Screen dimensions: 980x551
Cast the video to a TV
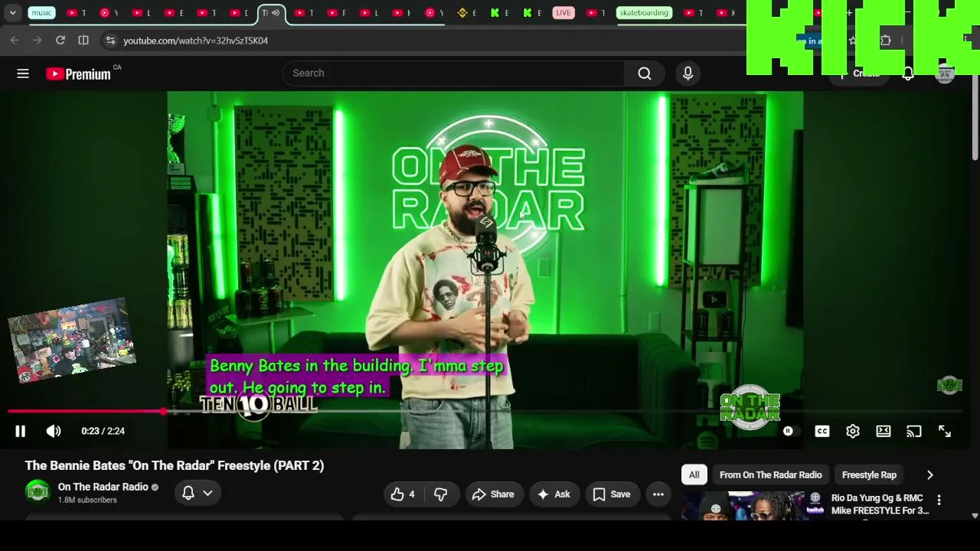click(914, 432)
